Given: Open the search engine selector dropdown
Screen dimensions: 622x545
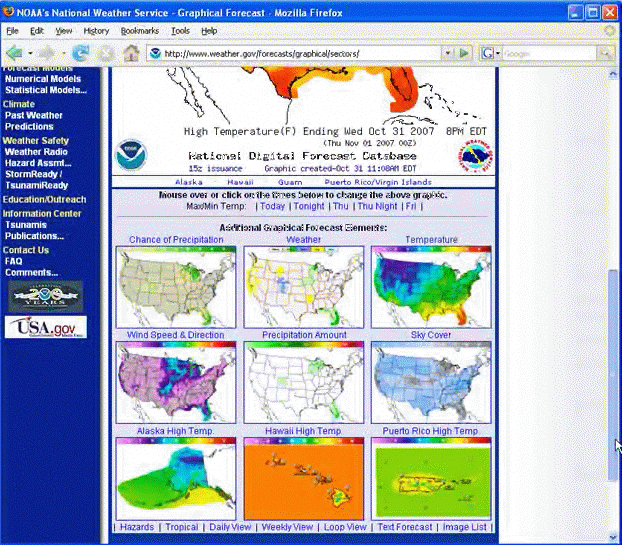Looking at the screenshot, I should (x=498, y=53).
